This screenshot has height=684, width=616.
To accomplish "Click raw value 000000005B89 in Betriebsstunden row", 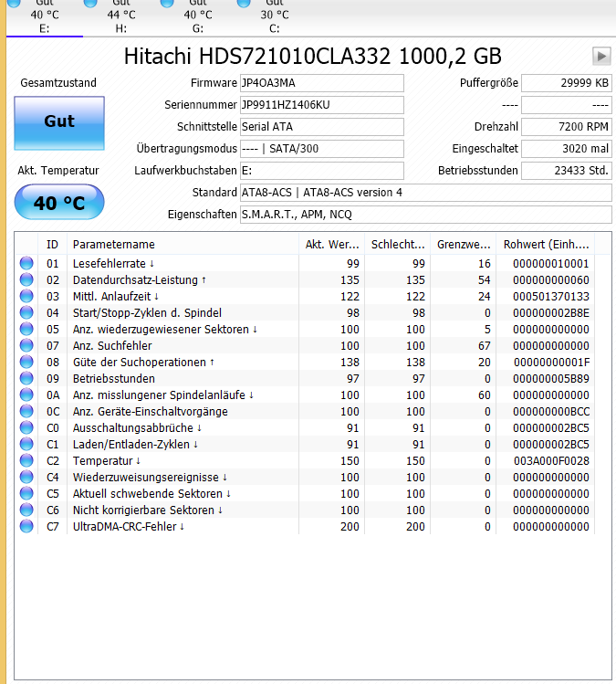I will coord(551,379).
